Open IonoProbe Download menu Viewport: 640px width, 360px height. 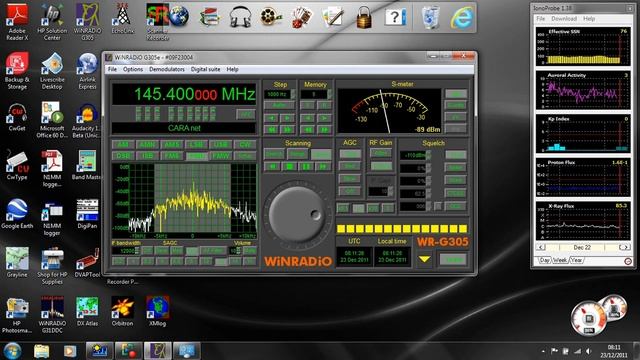coord(564,19)
